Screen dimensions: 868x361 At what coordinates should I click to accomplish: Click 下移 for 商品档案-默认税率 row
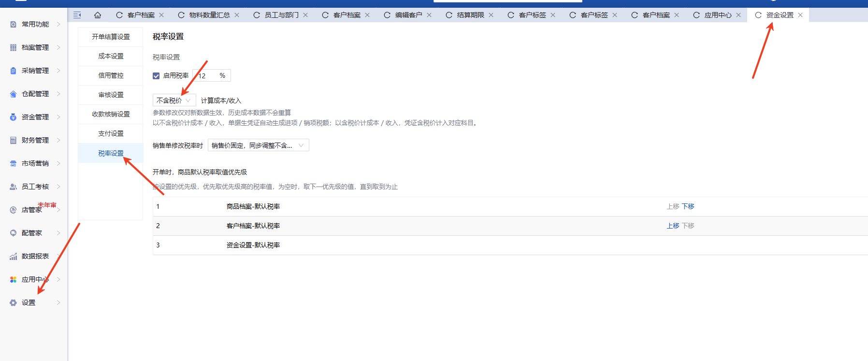[x=688, y=206]
